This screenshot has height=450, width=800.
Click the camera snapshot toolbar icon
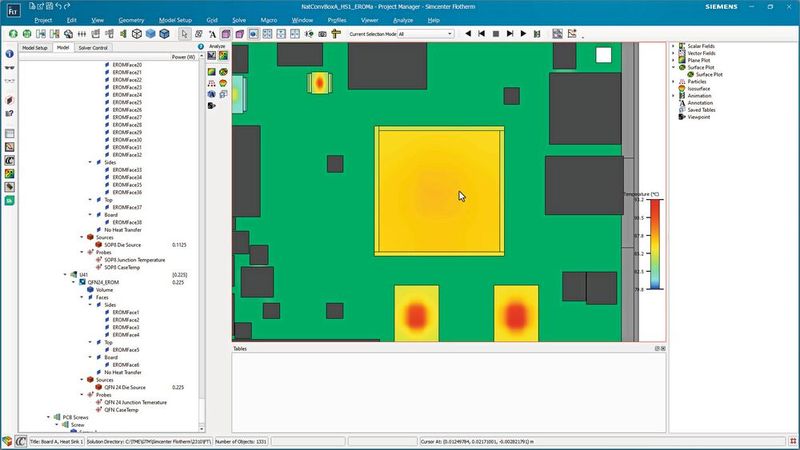(x=322, y=34)
